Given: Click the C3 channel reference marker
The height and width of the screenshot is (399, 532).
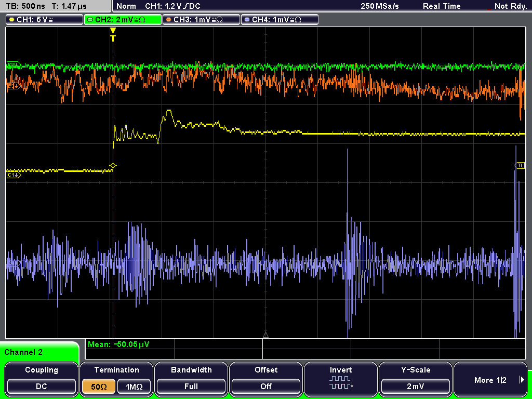Looking at the screenshot, I should tap(14, 87).
